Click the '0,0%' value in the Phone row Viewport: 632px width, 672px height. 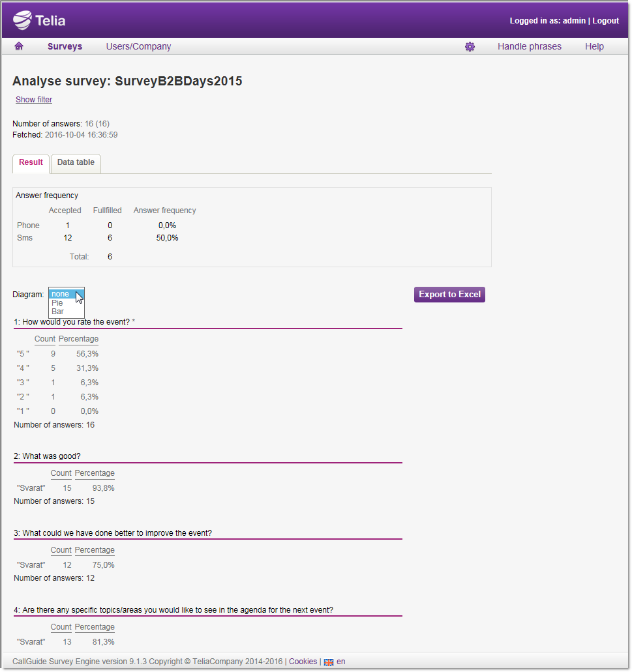(167, 226)
